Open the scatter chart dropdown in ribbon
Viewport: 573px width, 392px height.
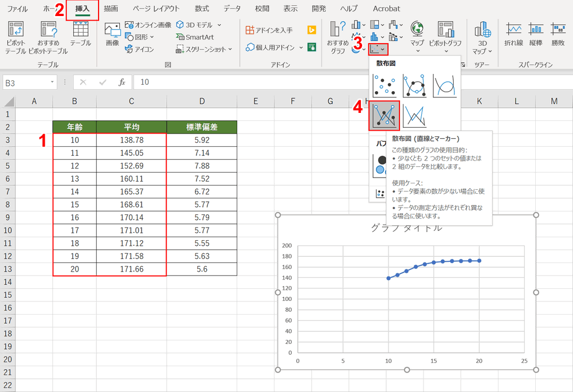[x=378, y=49]
